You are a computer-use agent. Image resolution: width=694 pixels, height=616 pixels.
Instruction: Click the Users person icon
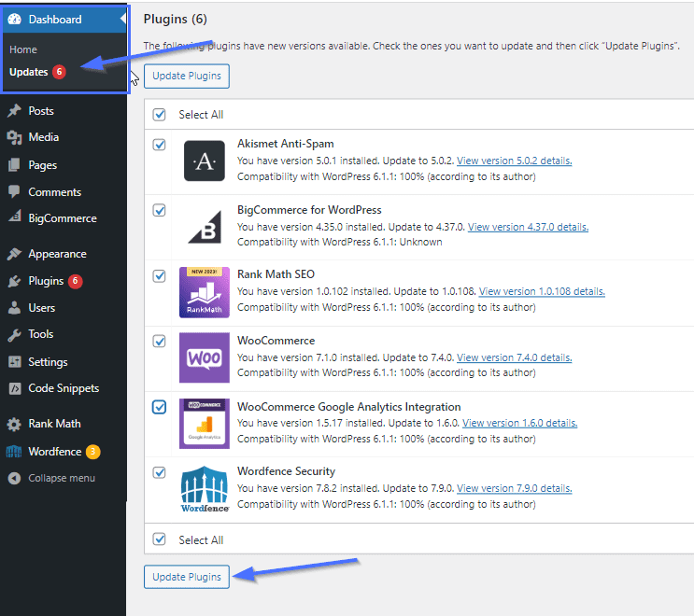[x=14, y=308]
